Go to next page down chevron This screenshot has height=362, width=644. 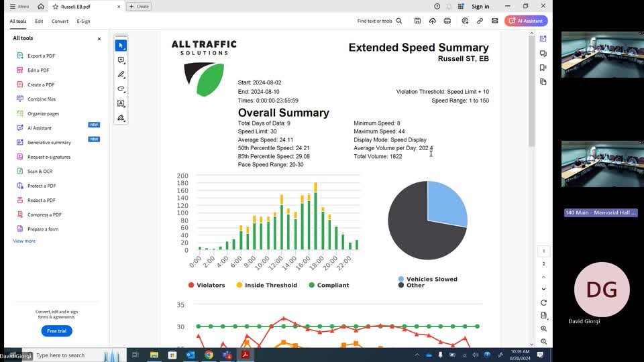pyautogui.click(x=544, y=290)
